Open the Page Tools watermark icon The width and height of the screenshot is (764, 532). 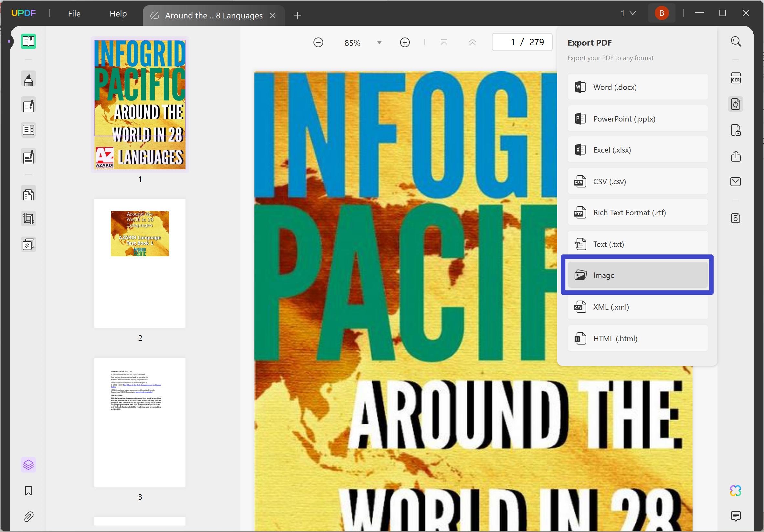pyautogui.click(x=28, y=245)
